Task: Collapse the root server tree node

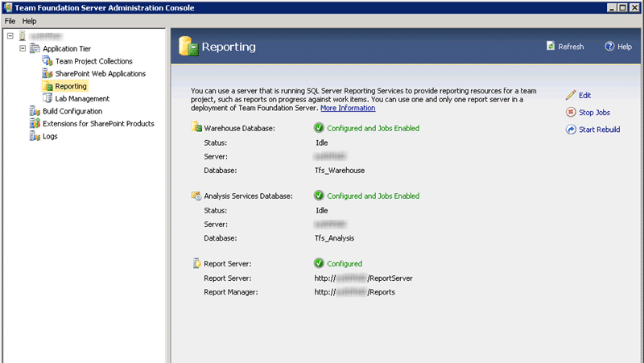Action: [x=10, y=35]
